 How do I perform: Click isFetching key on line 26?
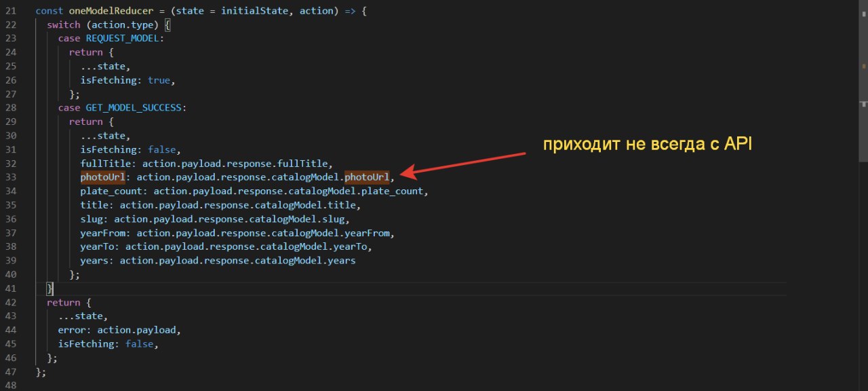(108, 80)
